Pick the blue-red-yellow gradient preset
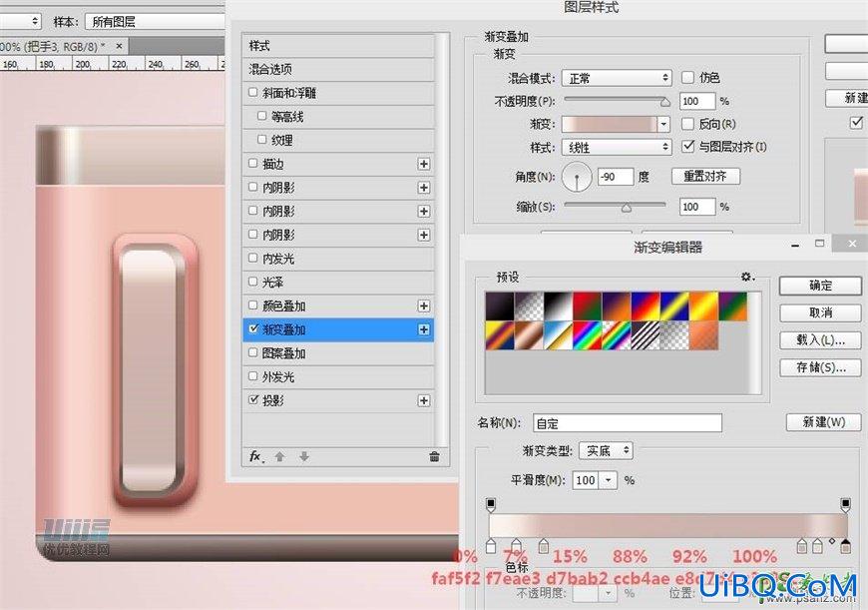Image resolution: width=868 pixels, height=610 pixels. 646,306
